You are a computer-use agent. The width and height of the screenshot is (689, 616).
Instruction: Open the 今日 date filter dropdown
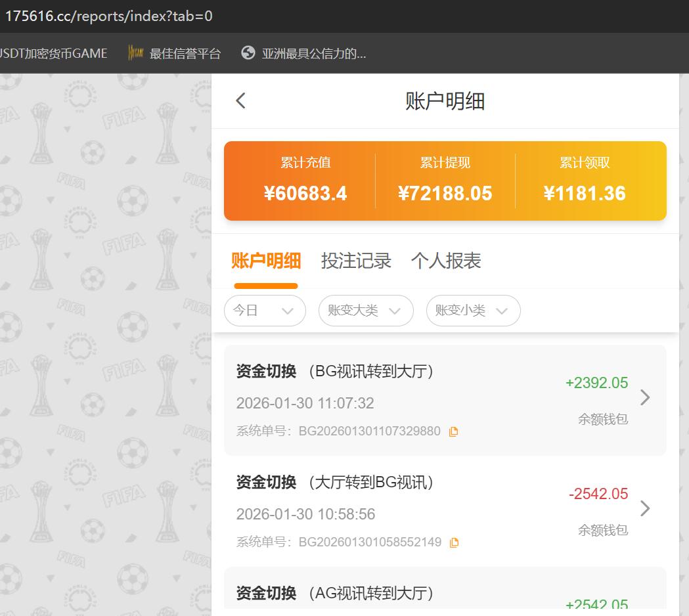[x=265, y=310]
